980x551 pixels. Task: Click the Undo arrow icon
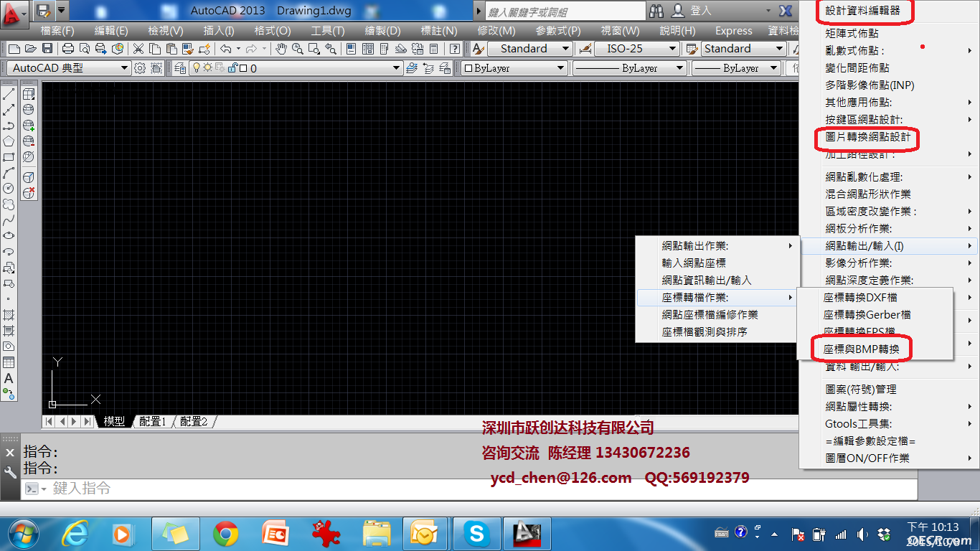tap(225, 49)
